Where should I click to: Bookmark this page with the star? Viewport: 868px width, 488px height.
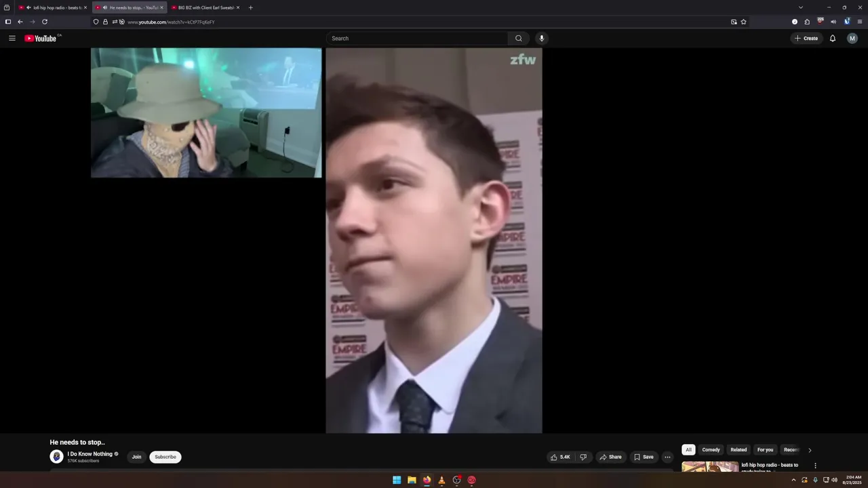coord(743,22)
